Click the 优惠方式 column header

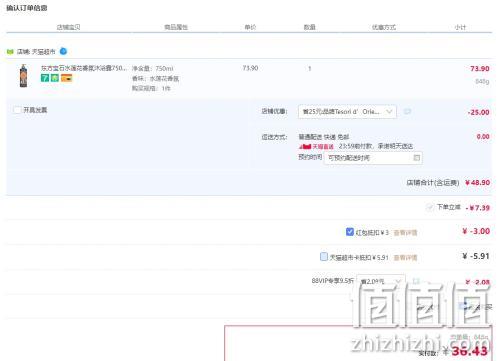pyautogui.click(x=384, y=27)
